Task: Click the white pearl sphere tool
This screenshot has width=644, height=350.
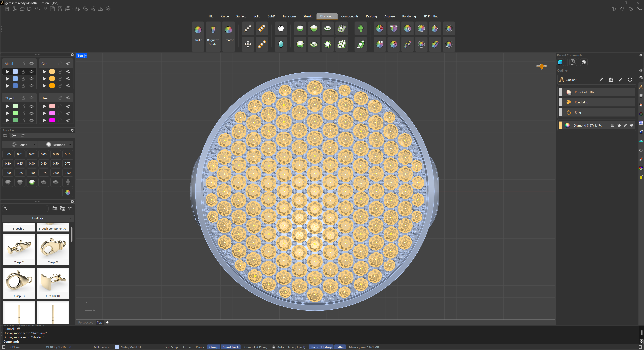Action: [x=281, y=28]
